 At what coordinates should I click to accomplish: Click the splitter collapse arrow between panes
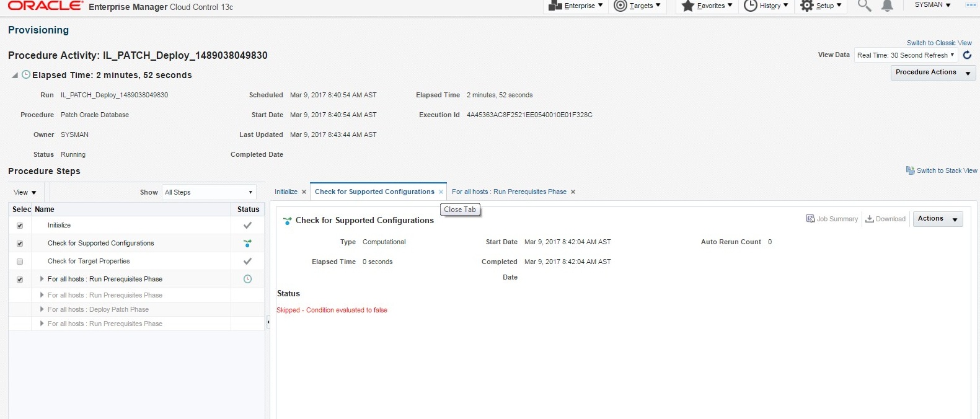pos(268,322)
